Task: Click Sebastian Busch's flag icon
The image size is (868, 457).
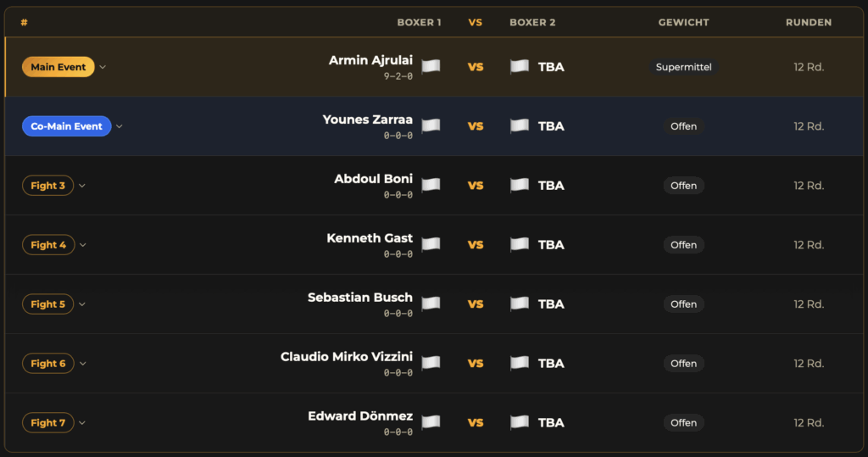Action: tap(431, 304)
